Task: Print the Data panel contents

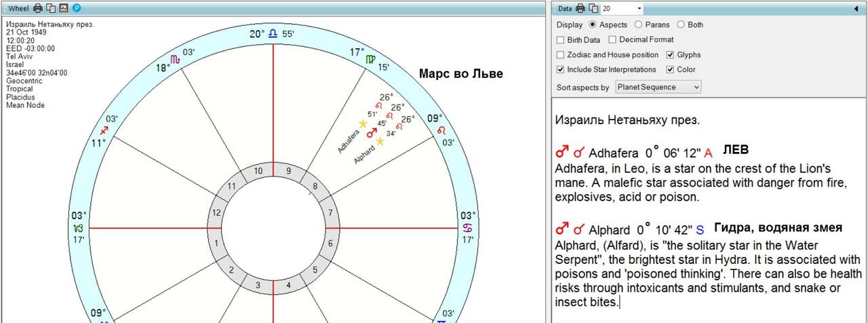Action: click(x=580, y=8)
